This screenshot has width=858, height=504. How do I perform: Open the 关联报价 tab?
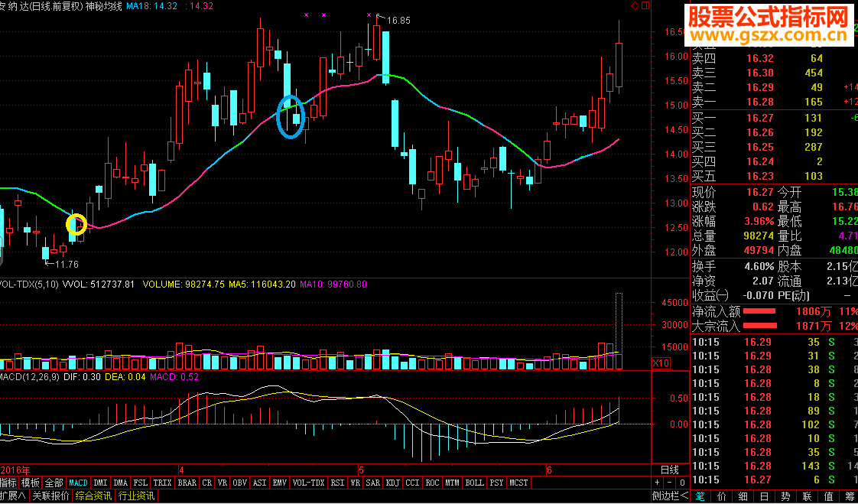(51, 496)
